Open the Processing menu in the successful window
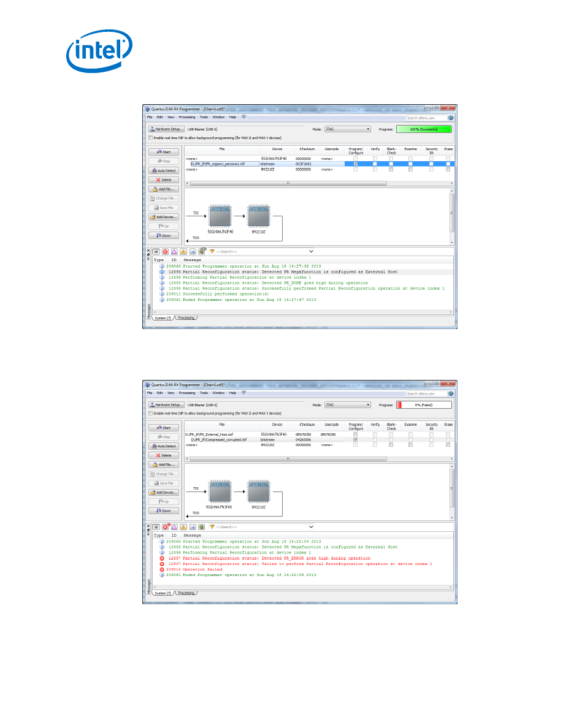Viewport: 563px width, 728px height. click(186, 117)
